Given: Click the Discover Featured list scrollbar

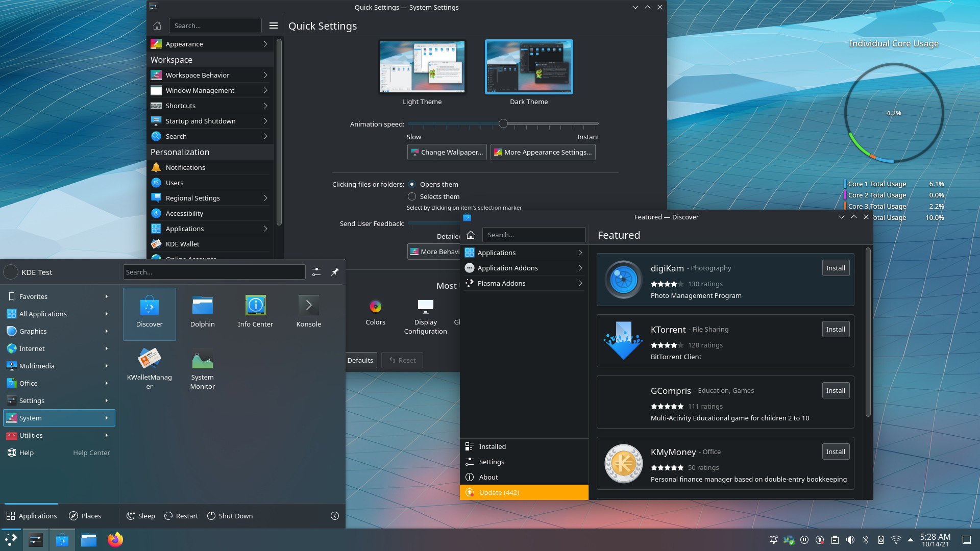Looking at the screenshot, I should pyautogui.click(x=868, y=332).
